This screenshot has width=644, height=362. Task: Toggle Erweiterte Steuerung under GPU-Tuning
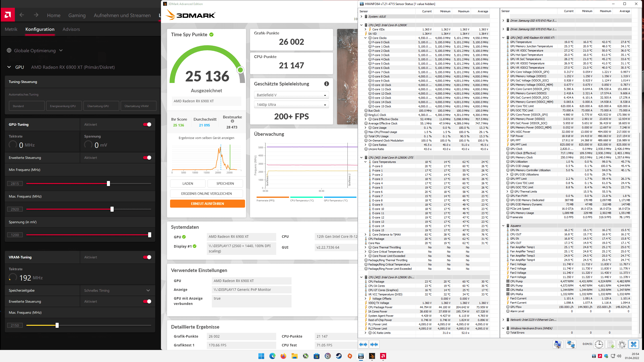(x=147, y=158)
